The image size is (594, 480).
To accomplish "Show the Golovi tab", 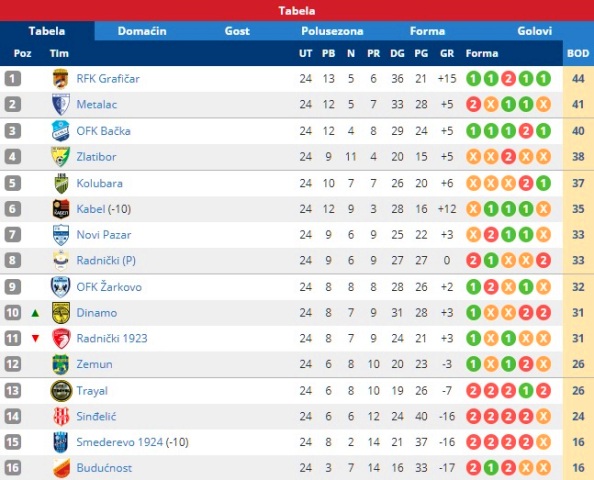I will point(535,31).
